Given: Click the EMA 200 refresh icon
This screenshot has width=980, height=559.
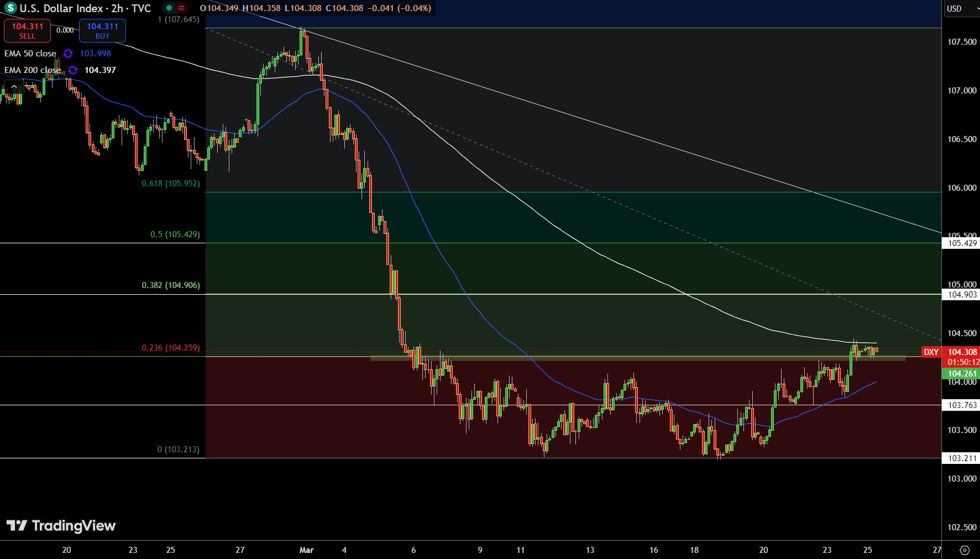Looking at the screenshot, I should point(73,70).
